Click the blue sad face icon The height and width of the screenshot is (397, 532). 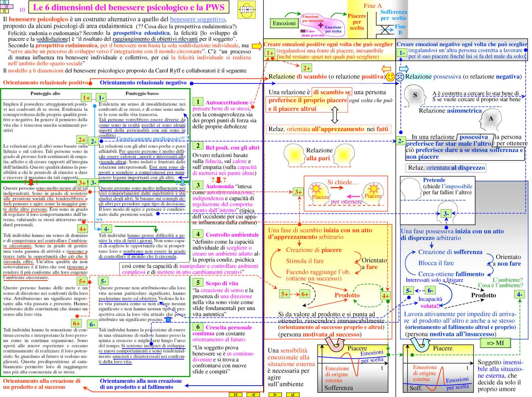tap(400, 77)
